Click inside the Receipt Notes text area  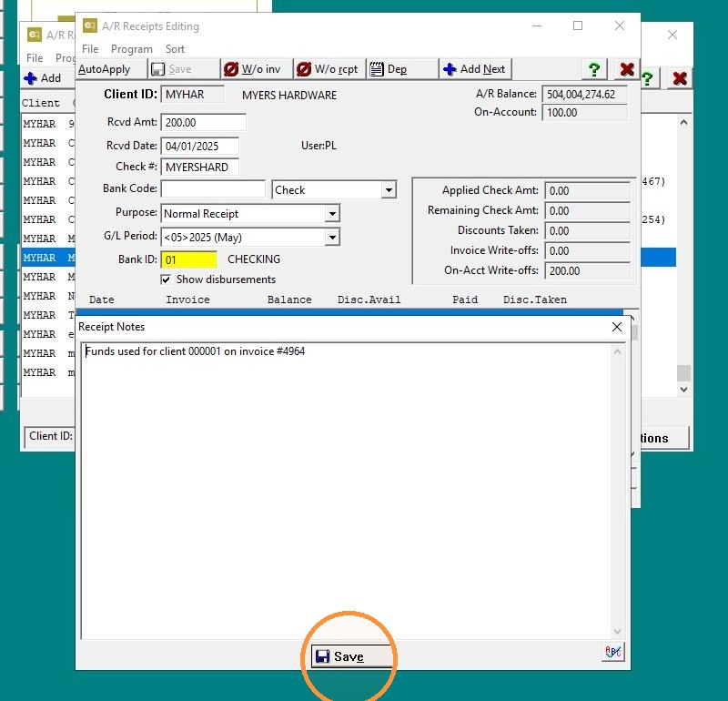[348, 491]
